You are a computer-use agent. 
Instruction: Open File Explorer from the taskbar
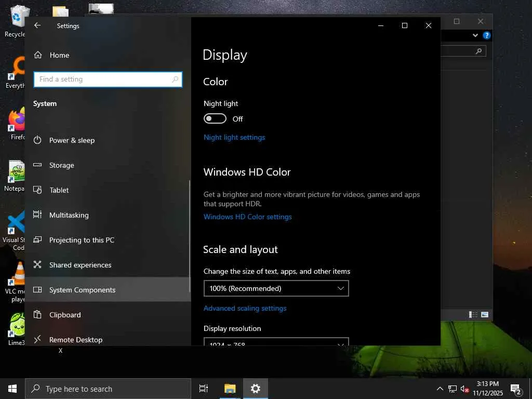click(x=230, y=389)
